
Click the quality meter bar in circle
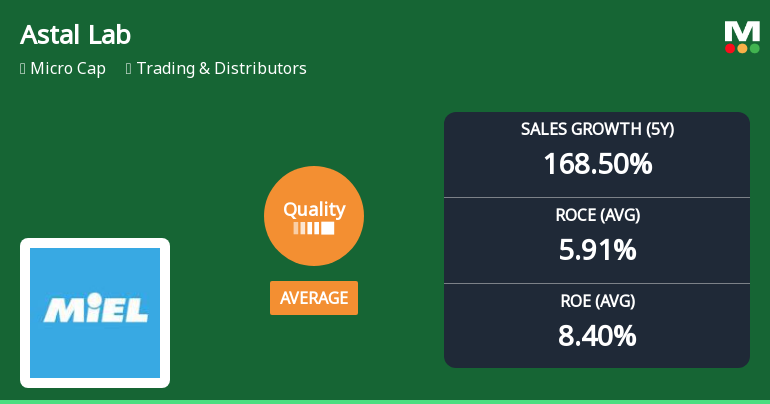point(313,228)
